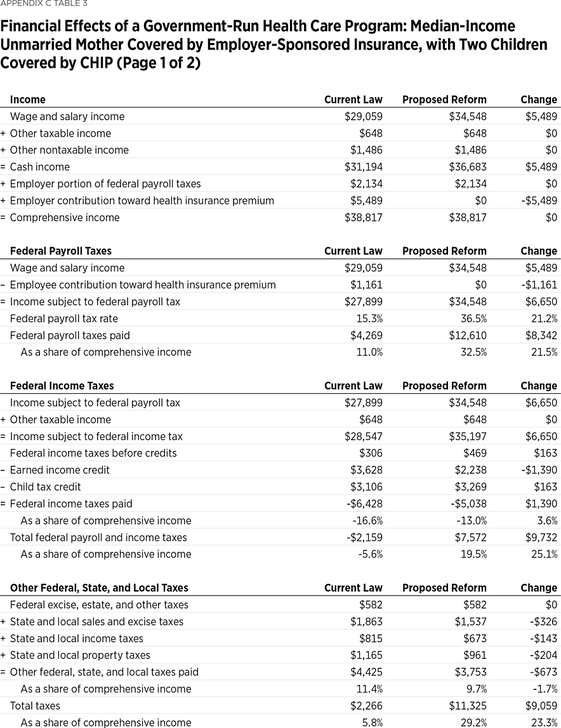
Task: Select 'State and local property taxes' label
Action: point(80,655)
